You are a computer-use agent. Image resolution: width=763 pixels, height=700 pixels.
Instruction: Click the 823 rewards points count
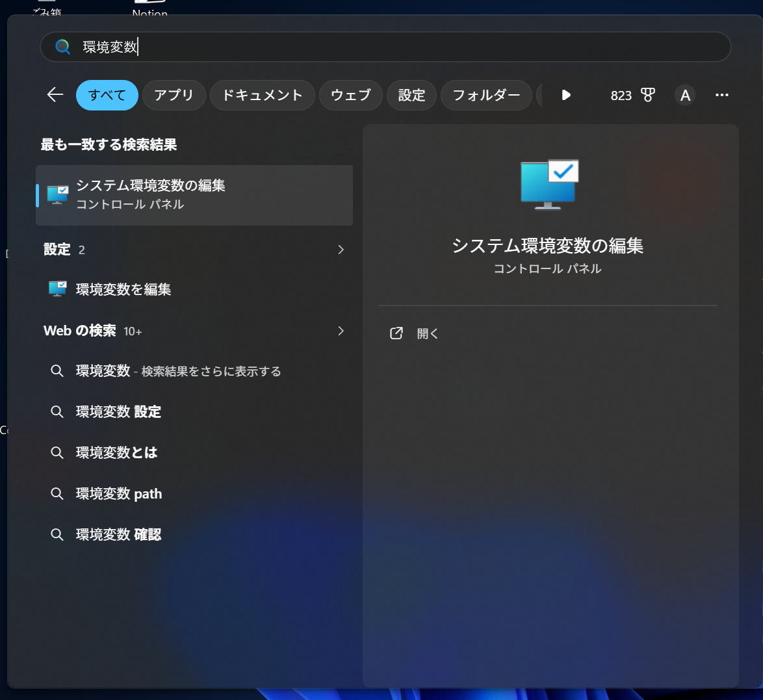[x=621, y=96]
